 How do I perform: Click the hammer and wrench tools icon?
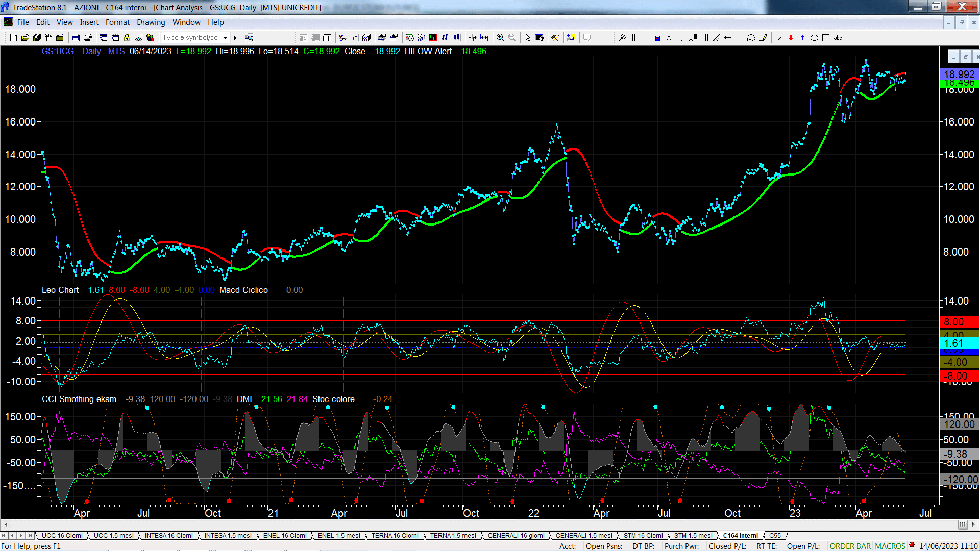(x=555, y=38)
